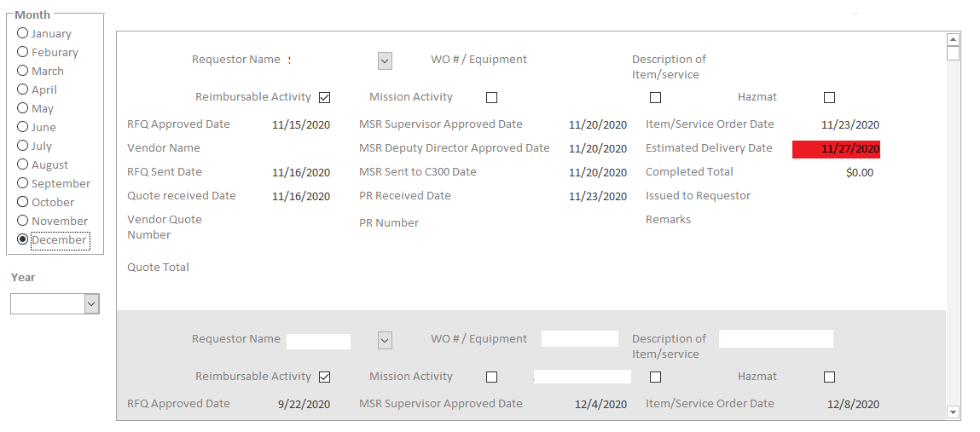This screenshot has height=432, width=980.
Task: Click the Completed Total $0.00 field
Action: tap(859, 173)
